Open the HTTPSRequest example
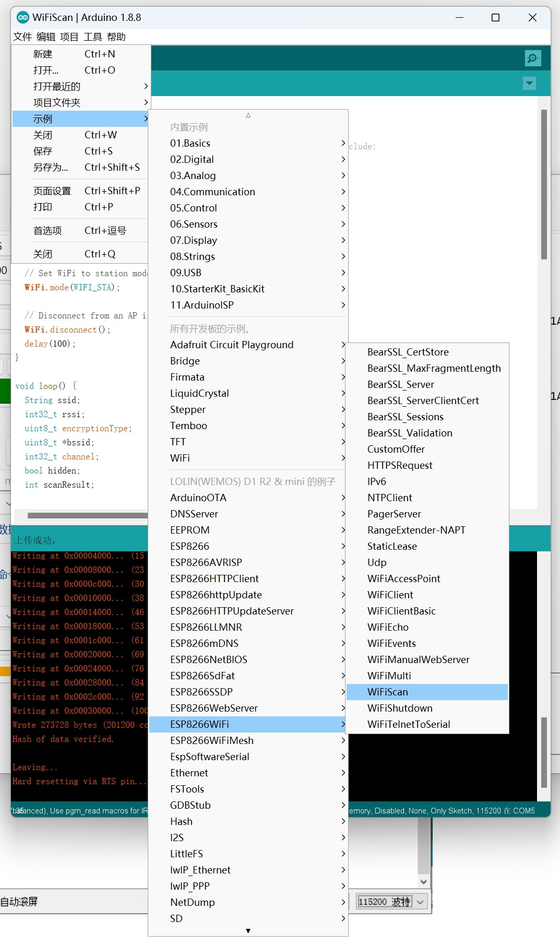This screenshot has width=560, height=945. tap(427, 465)
